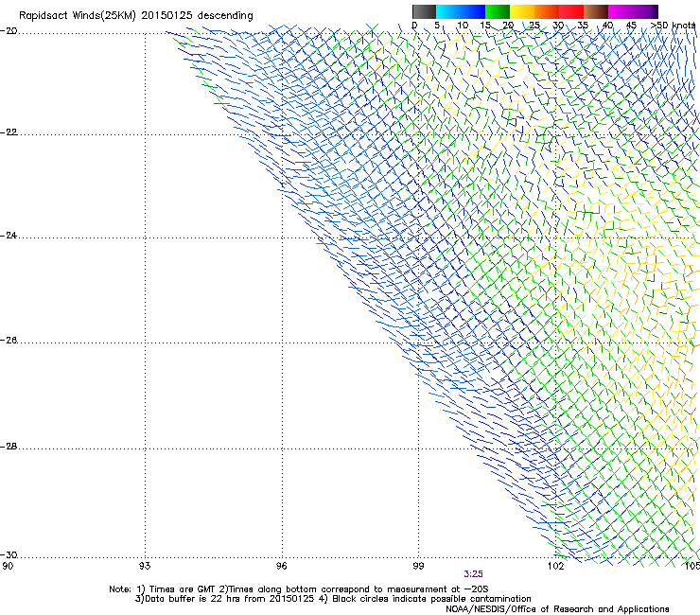The width and height of the screenshot is (700, 615).
Task: Select the '99' longitude axis label
Action: tap(418, 567)
